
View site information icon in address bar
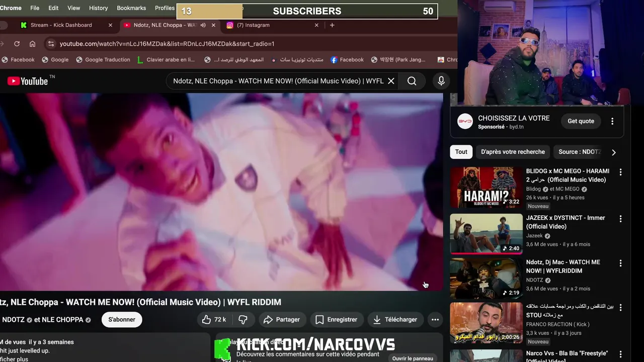click(x=51, y=44)
